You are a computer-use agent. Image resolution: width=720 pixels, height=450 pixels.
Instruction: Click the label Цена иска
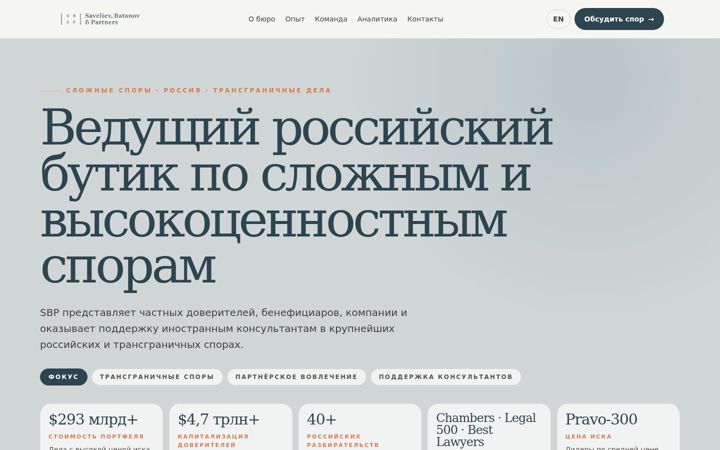coord(589,437)
